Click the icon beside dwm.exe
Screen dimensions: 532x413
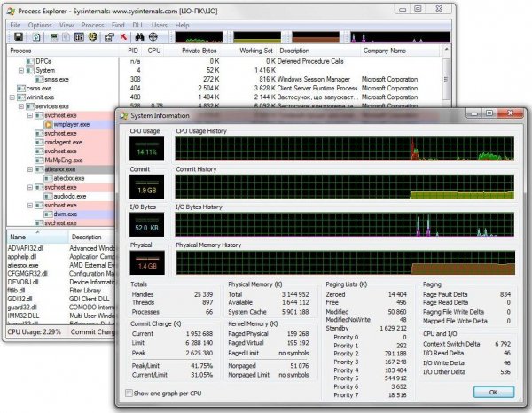48,214
